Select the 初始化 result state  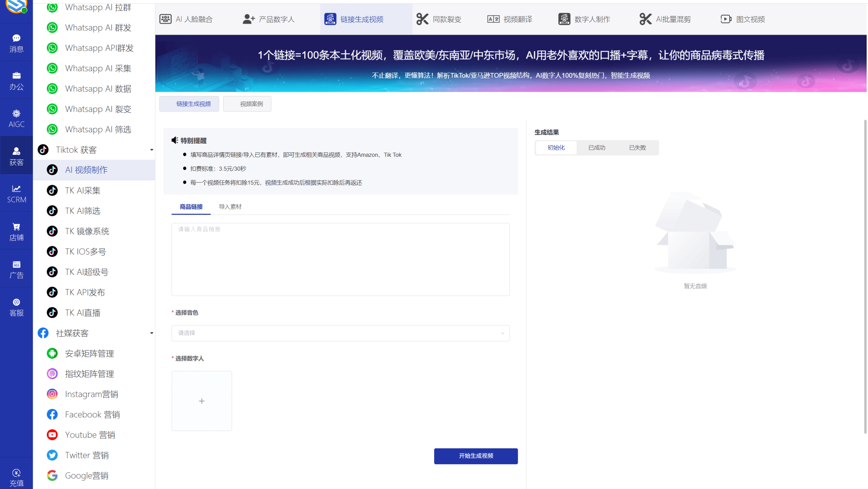[556, 148]
